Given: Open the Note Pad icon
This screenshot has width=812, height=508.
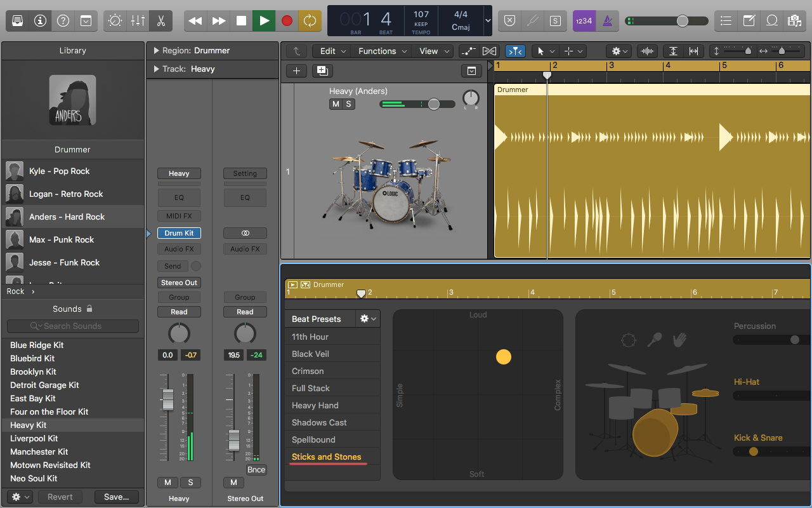Looking at the screenshot, I should tap(749, 21).
